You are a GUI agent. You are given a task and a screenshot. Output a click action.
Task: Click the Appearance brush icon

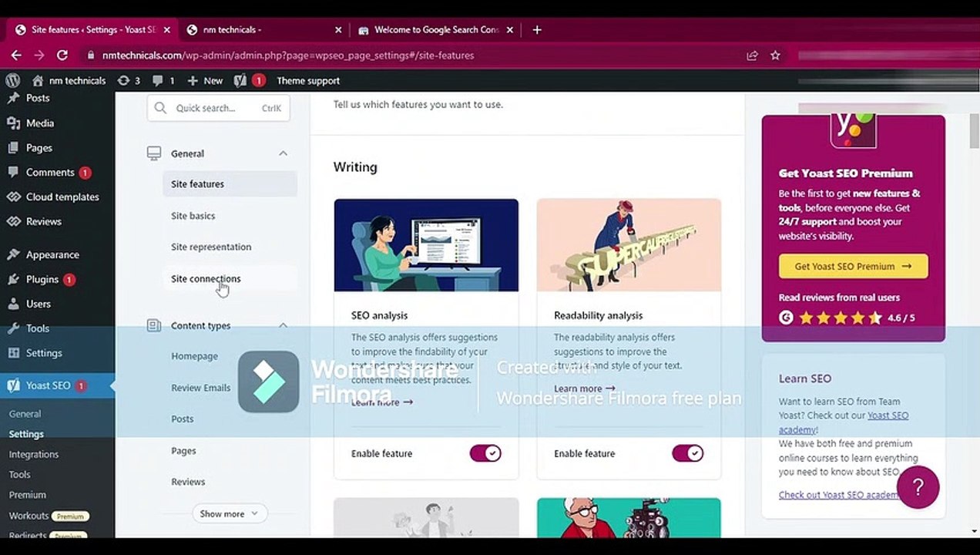pos(13,254)
